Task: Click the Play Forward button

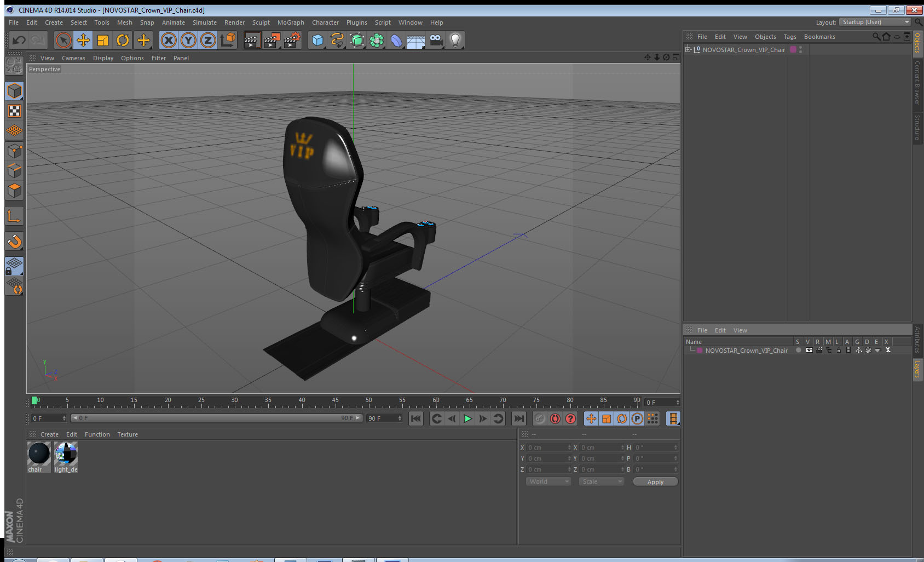Action: click(467, 418)
